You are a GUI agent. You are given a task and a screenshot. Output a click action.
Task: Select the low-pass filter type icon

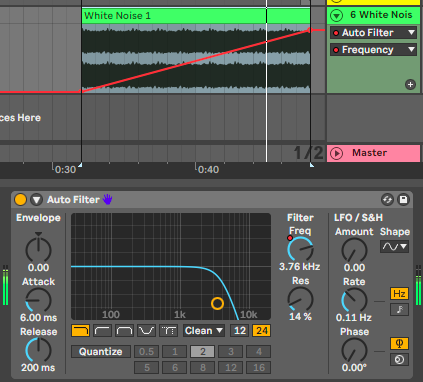pyautogui.click(x=80, y=331)
